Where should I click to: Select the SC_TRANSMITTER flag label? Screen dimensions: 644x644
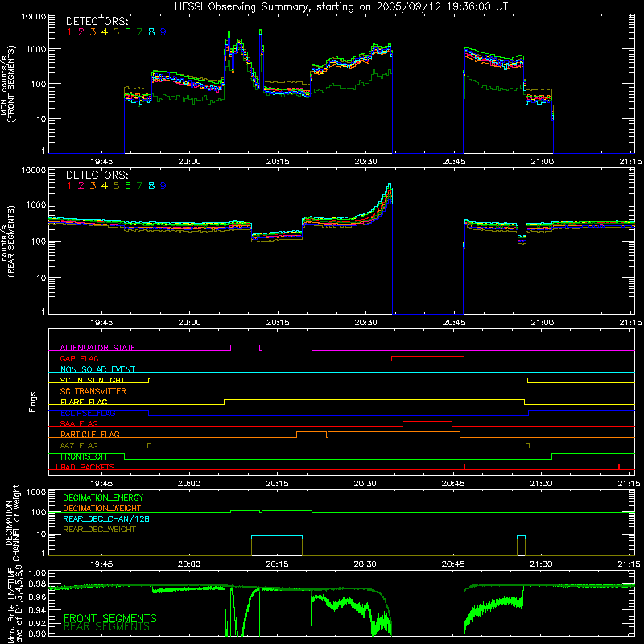tap(93, 390)
